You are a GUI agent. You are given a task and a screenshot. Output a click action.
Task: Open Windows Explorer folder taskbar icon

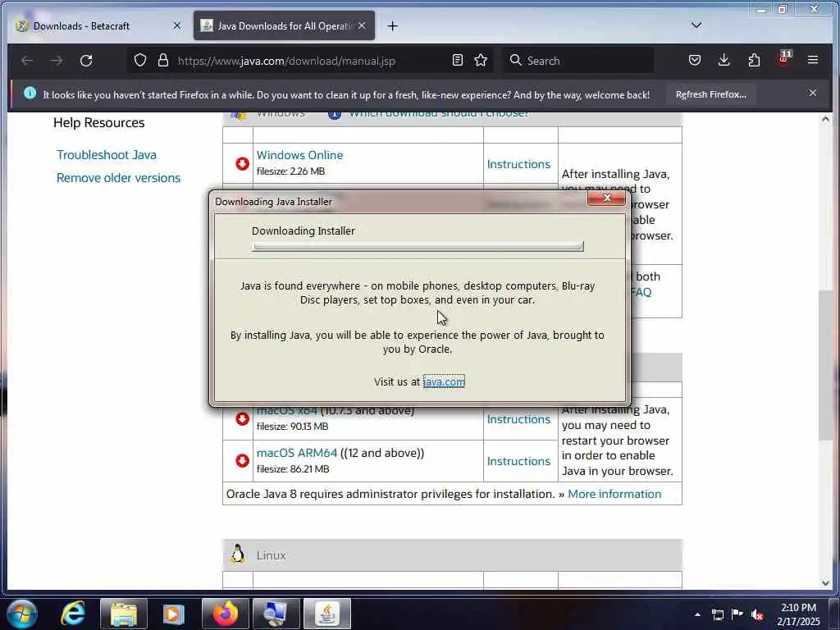coord(124,614)
